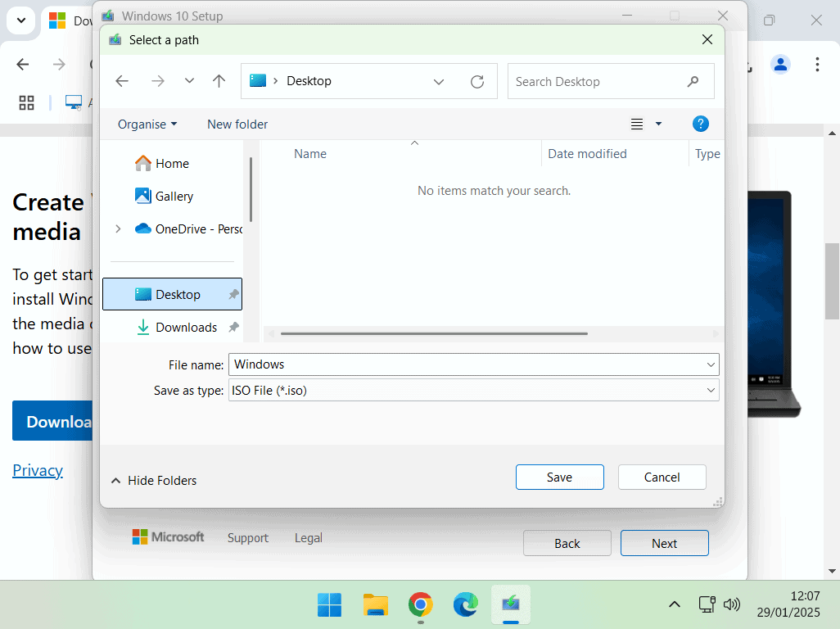Click the navigation pane vertical scrollbar
Screen dimensions: 840x629
point(251,190)
